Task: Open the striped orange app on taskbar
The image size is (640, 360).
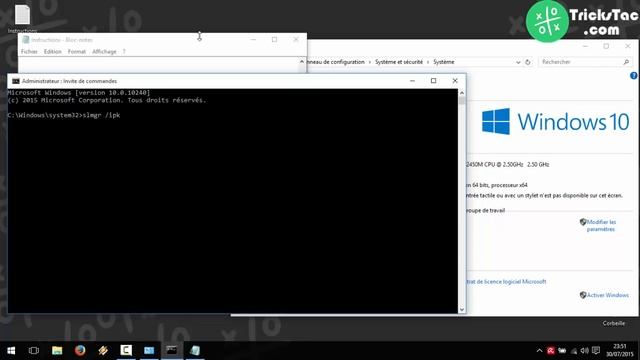Action: (x=103, y=351)
